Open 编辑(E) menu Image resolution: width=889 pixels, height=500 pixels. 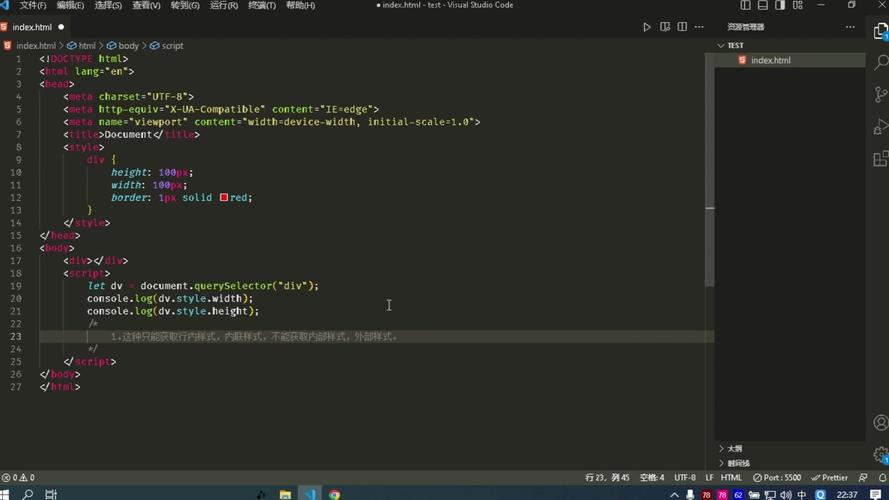tap(70, 5)
